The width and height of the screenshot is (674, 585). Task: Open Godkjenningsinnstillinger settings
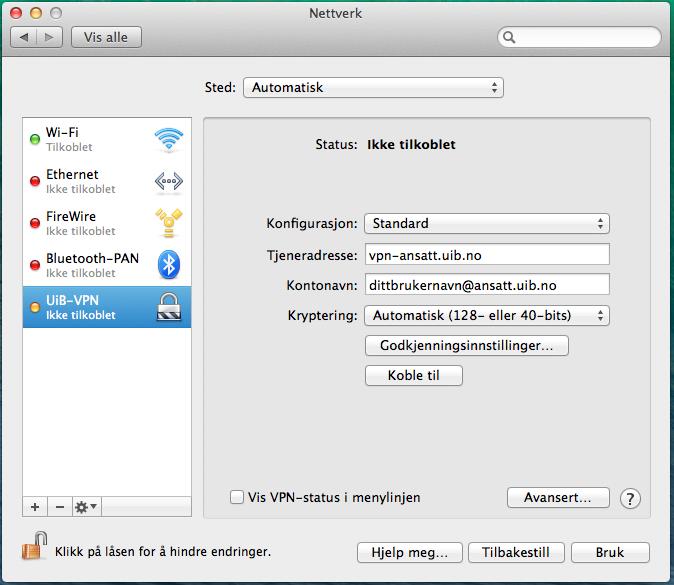tap(468, 346)
